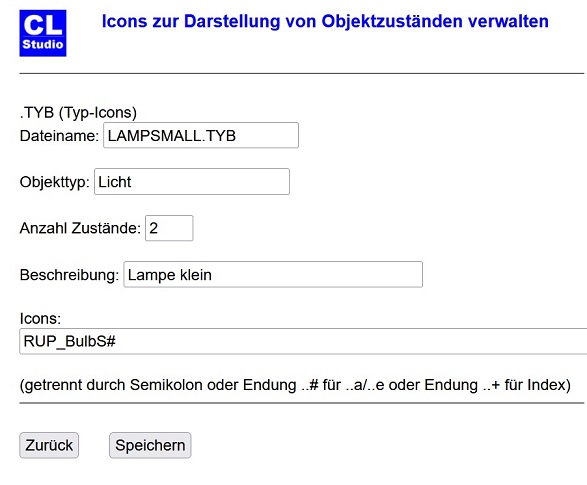The width and height of the screenshot is (587, 485).
Task: Save changes with the Speichern button
Action: (150, 445)
